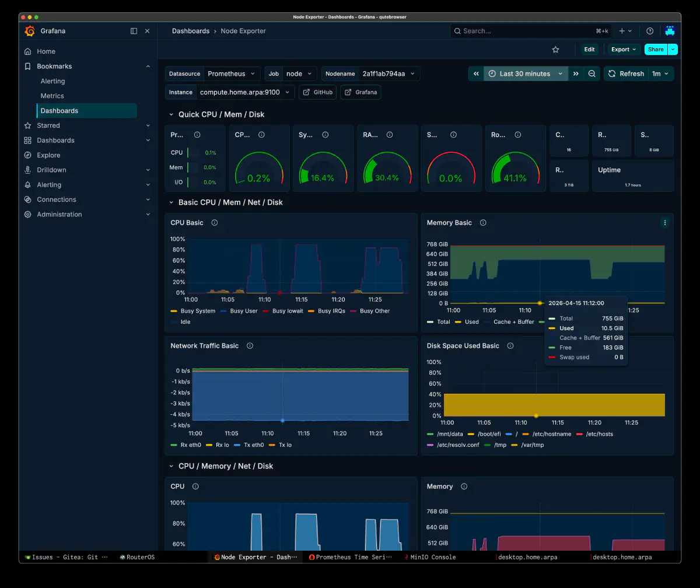The height and width of the screenshot is (588, 700).
Task: Show info icon on Root FS gauge panel
Action: 517,135
